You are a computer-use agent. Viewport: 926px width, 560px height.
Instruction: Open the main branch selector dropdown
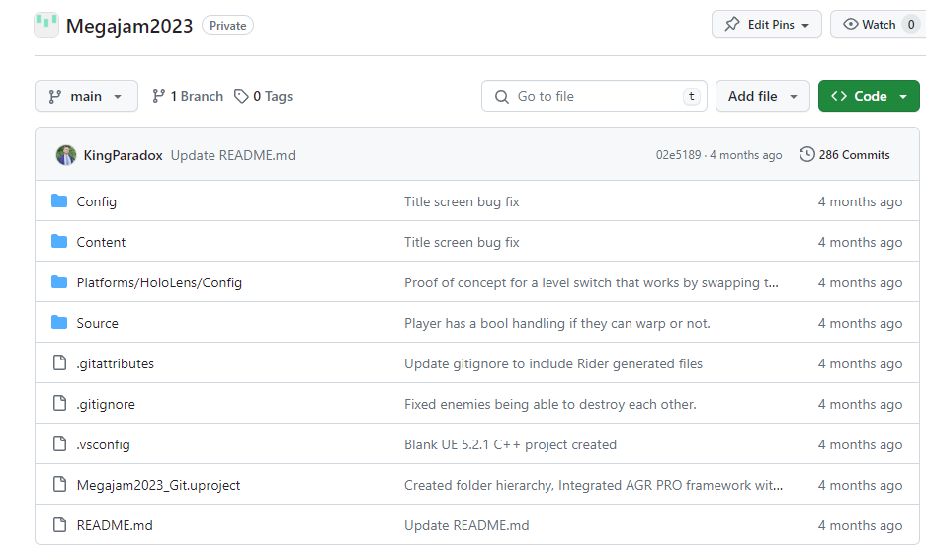[86, 96]
